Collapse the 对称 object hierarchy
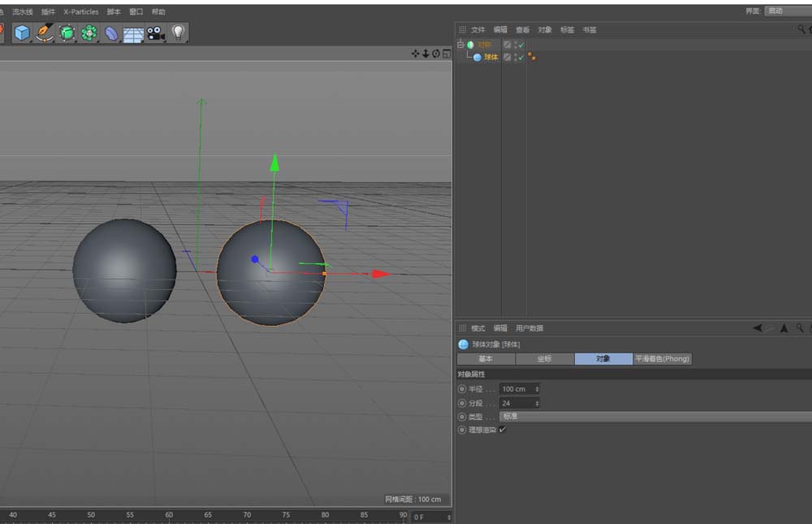This screenshot has width=812, height=524. click(x=460, y=45)
